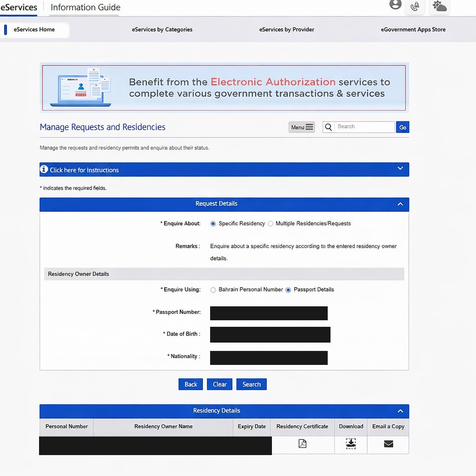This screenshot has height=476, width=476.
Task: Open eGovernment Apps Store
Action: 413,29
